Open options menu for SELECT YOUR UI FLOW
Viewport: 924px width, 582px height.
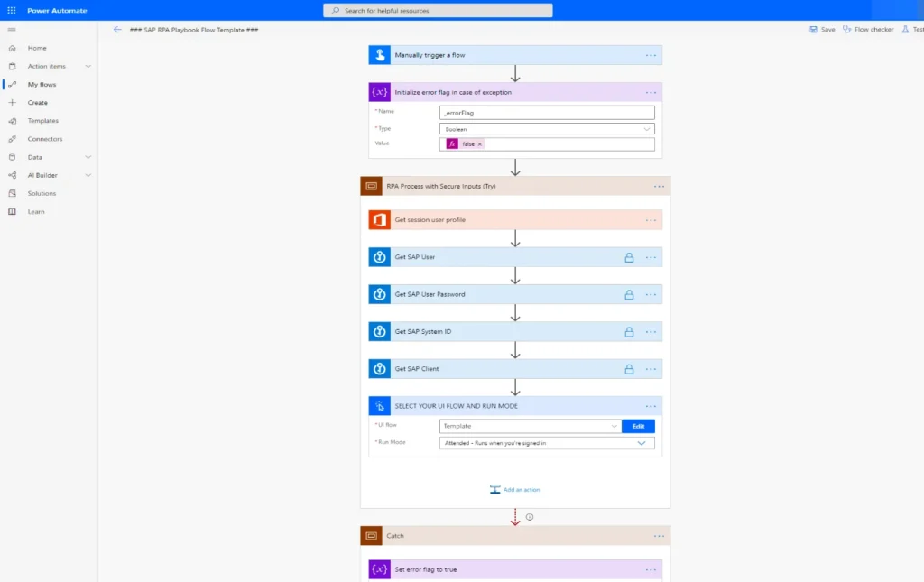pyautogui.click(x=651, y=406)
